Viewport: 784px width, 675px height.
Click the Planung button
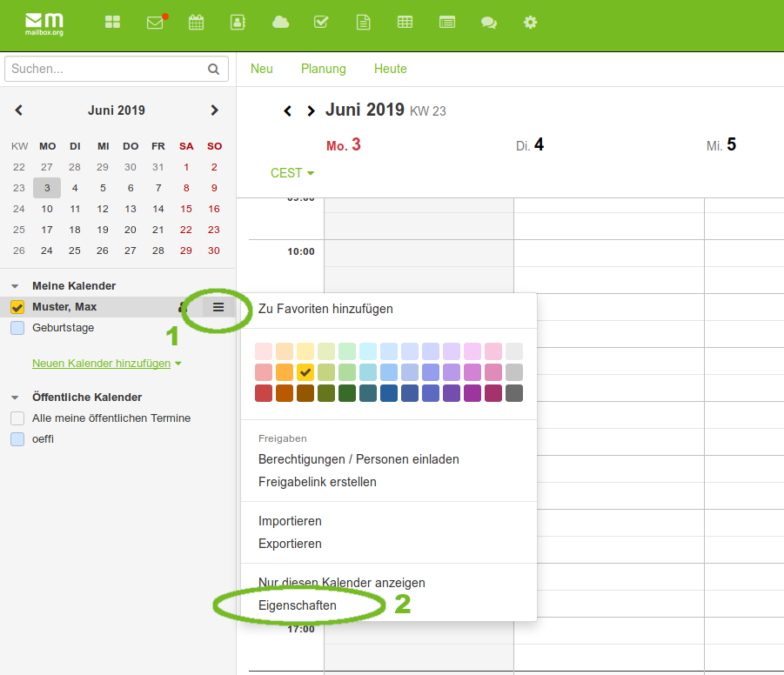[x=324, y=69]
